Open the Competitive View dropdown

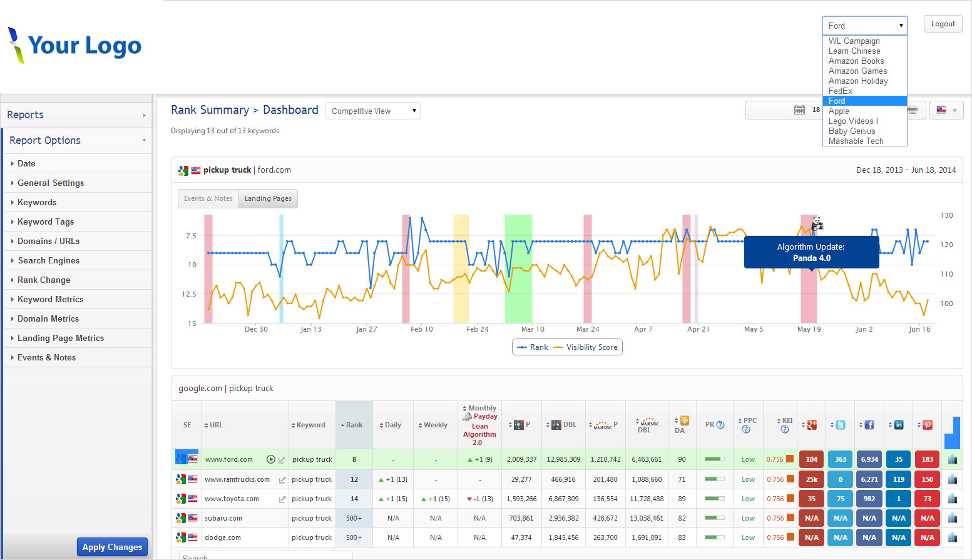coord(372,111)
